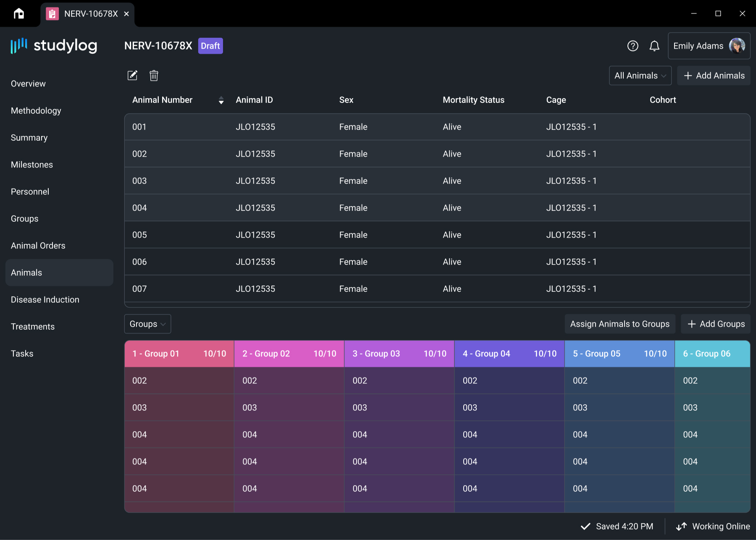
Task: Go to Methodology in sidebar
Action: click(x=36, y=110)
